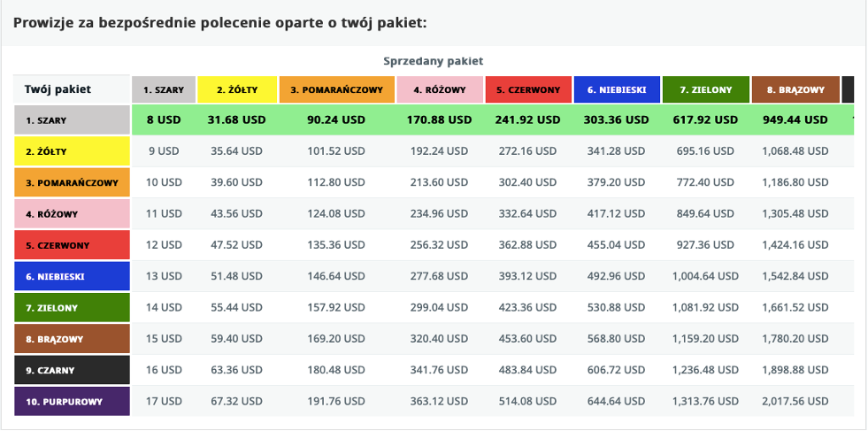Click the '169.20 USD' cell
Image resolution: width=868 pixels, height=431 pixels.
point(336,338)
